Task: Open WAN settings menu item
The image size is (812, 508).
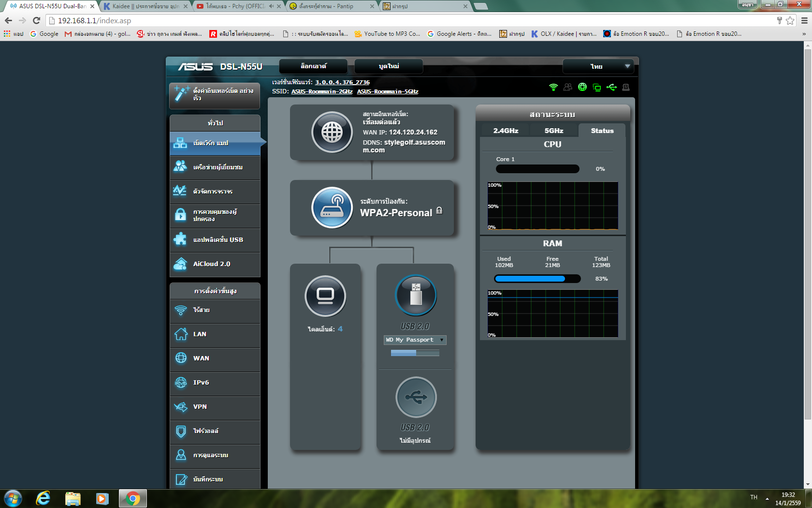Action: pos(215,359)
